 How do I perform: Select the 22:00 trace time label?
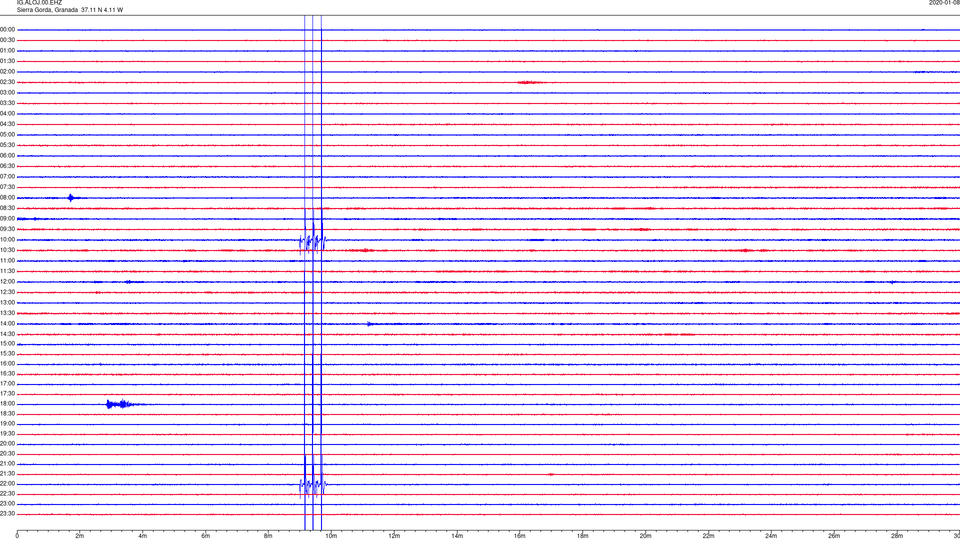pyautogui.click(x=7, y=483)
